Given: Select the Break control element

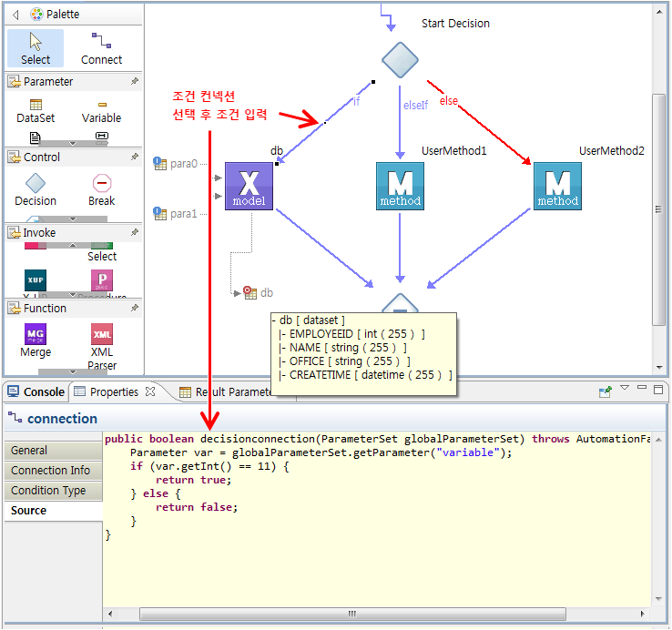Looking at the screenshot, I should pos(101,189).
